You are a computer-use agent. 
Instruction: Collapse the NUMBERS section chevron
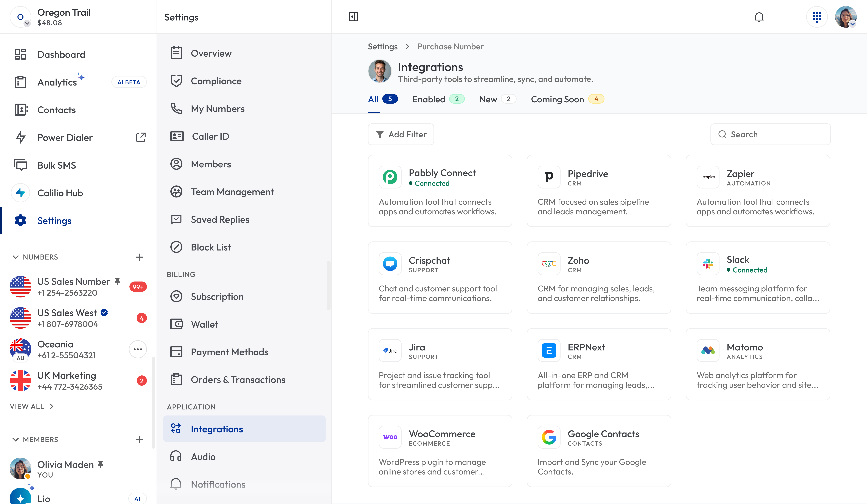point(16,257)
